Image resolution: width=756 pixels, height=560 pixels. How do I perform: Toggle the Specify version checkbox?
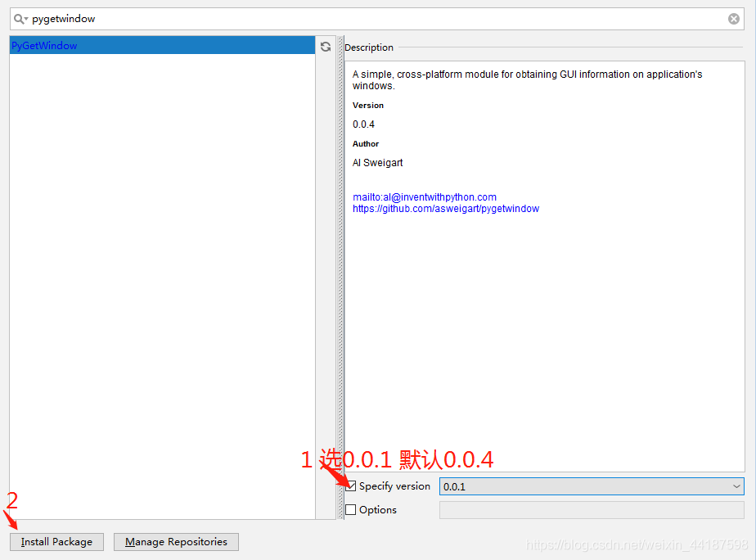351,486
